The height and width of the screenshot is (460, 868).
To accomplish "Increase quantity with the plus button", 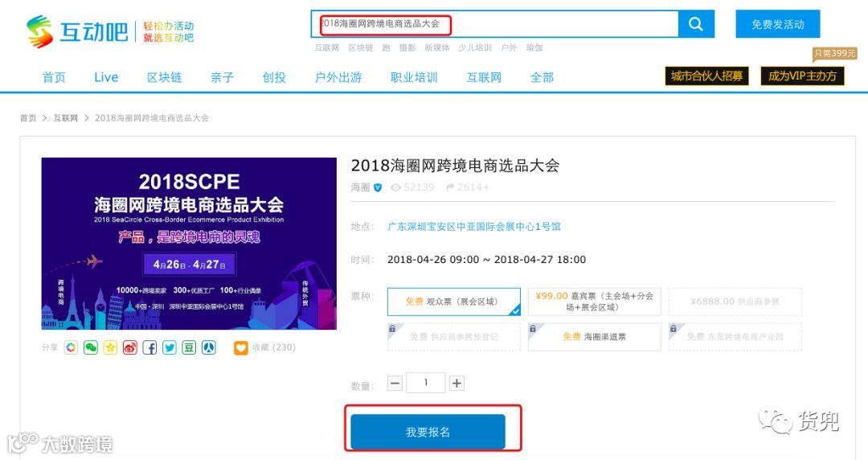I will click(x=457, y=383).
